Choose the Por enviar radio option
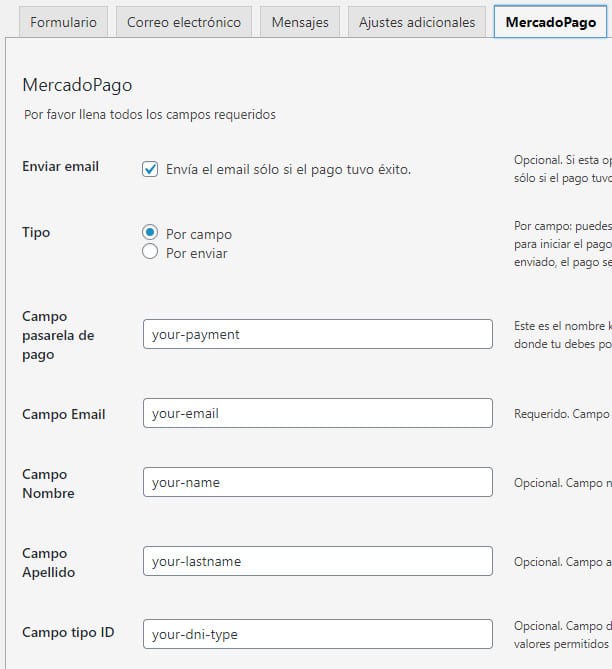612x669 pixels. point(150,252)
